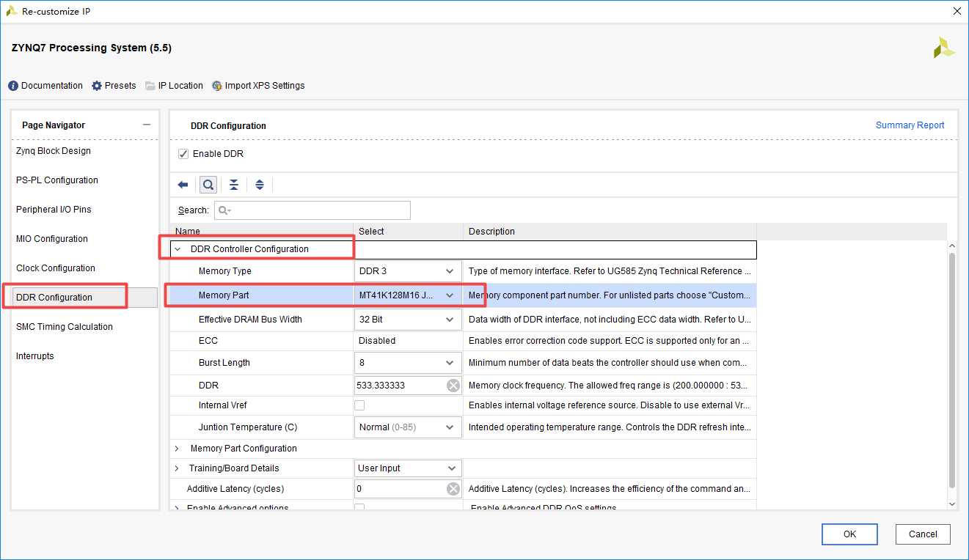Viewport: 969px width, 560px height.
Task: Expand the Training/Board Details node
Action: click(x=177, y=468)
